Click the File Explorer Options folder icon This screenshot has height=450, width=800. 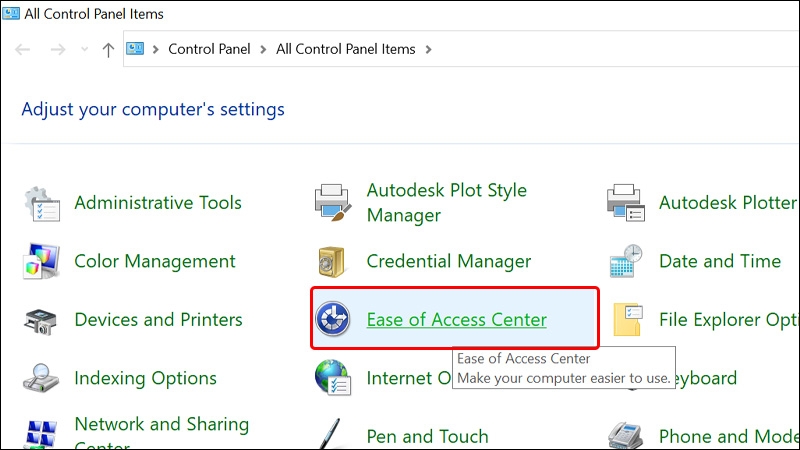[x=628, y=319]
